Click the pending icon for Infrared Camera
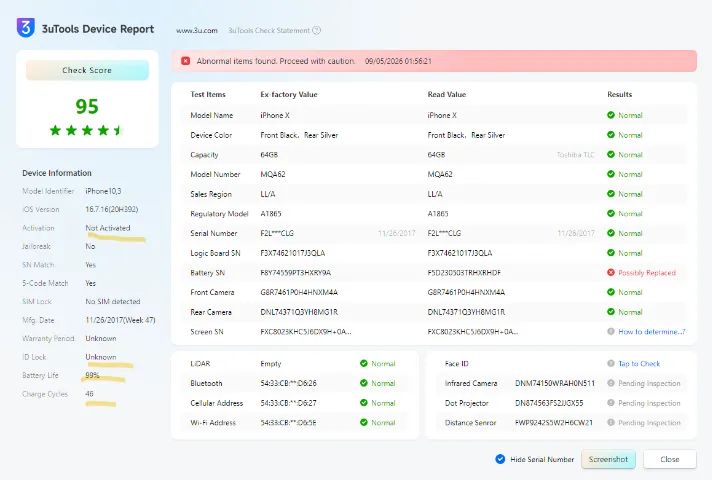 coord(611,383)
